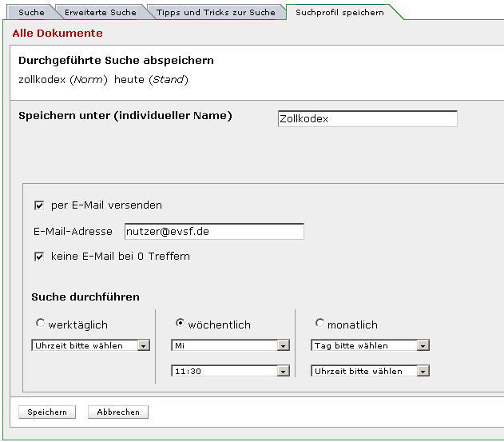Select the monatlich radio button
The width and height of the screenshot is (504, 442).
point(319,324)
